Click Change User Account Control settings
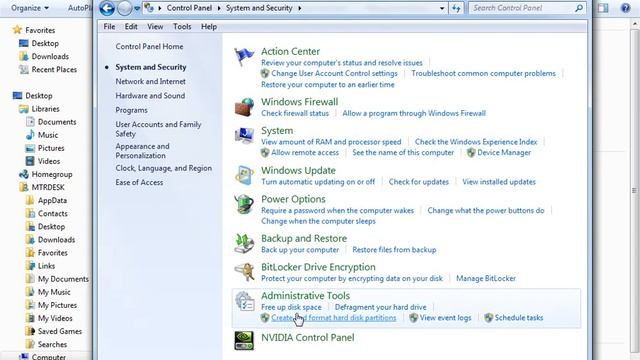 click(x=334, y=73)
